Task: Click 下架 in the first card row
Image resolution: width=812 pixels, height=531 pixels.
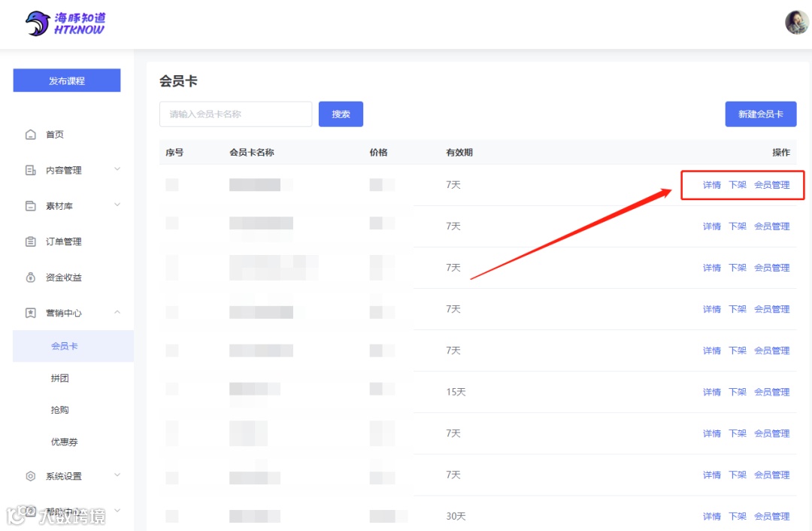Action: point(738,185)
